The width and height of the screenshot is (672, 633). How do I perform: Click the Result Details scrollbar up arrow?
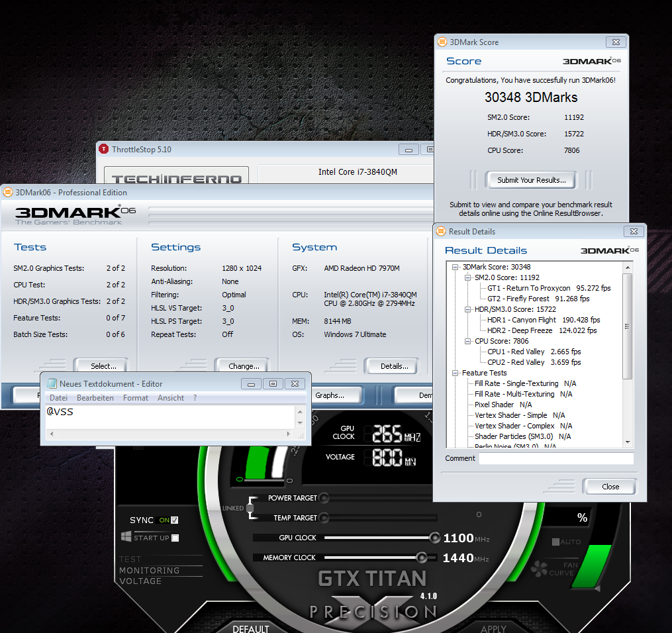pyautogui.click(x=628, y=267)
